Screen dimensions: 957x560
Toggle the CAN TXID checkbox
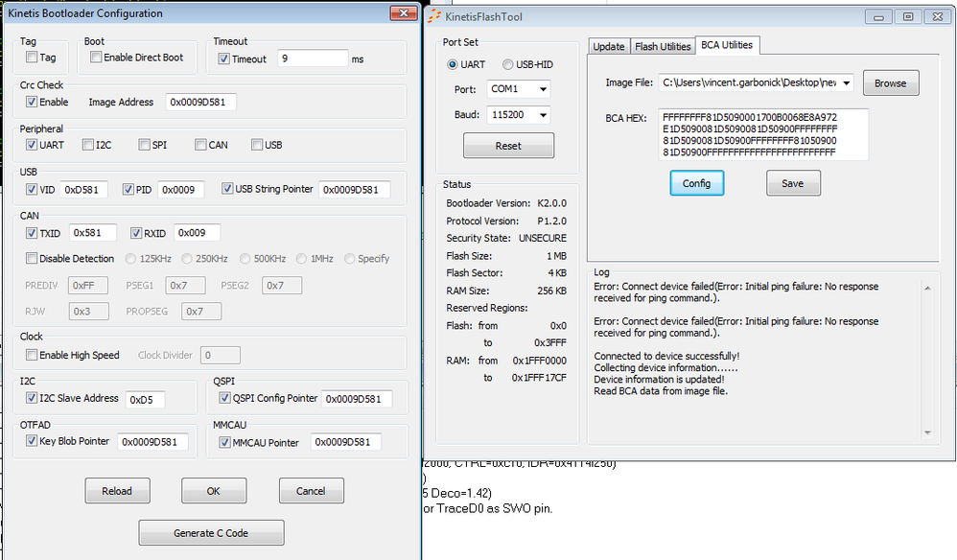(32, 233)
